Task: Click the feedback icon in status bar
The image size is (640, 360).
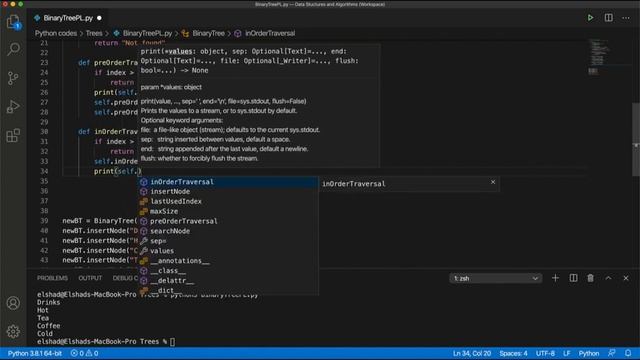Action: [x=611, y=353]
